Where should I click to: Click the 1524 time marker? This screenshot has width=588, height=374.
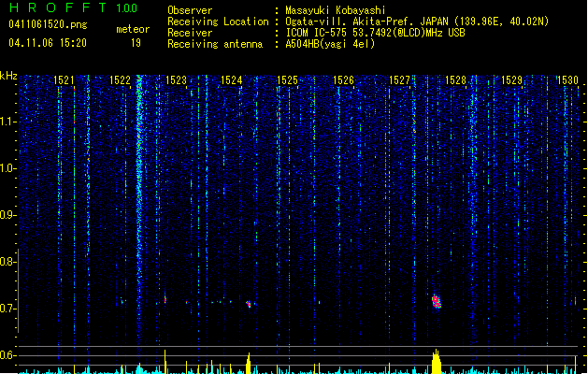pyautogui.click(x=232, y=80)
